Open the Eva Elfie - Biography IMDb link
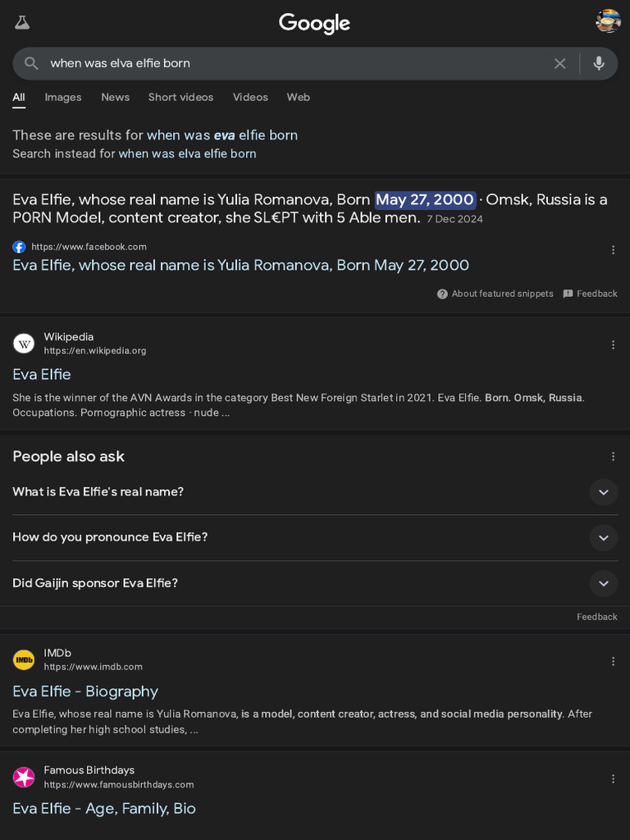 pyautogui.click(x=85, y=691)
